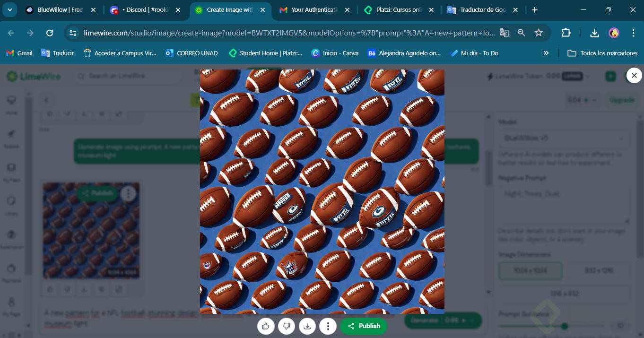Open the Alejandra Agudelo on... bookmark
The image size is (644, 338).
click(x=404, y=53)
